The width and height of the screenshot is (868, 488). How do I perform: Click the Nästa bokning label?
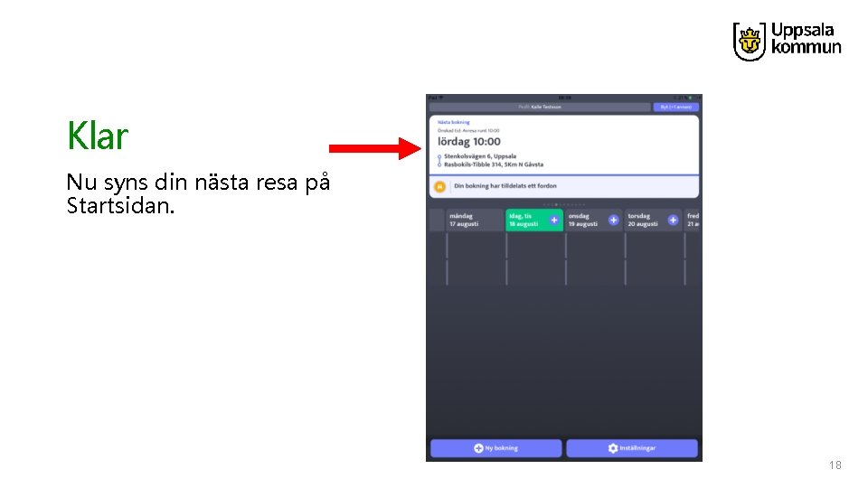(453, 122)
